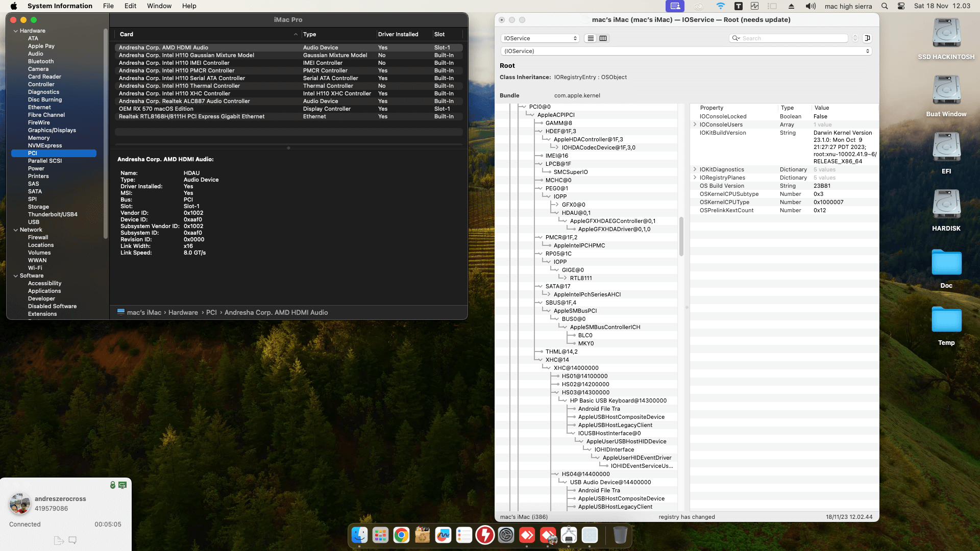The image size is (980, 551).
Task: Click the mac high sierra user menu
Action: coord(848,6)
